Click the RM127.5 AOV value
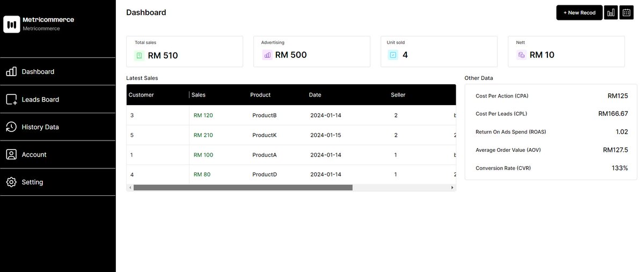This screenshot has height=272, width=644. pos(616,150)
